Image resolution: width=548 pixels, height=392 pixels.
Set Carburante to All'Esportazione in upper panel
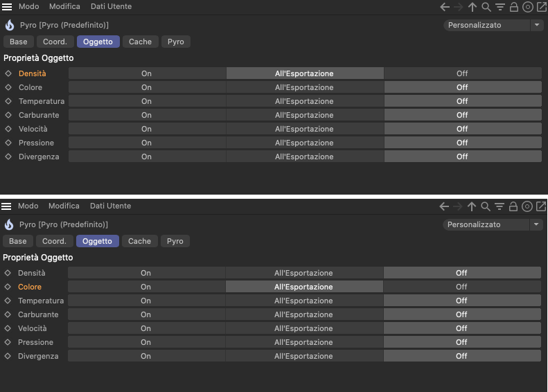[x=304, y=115]
